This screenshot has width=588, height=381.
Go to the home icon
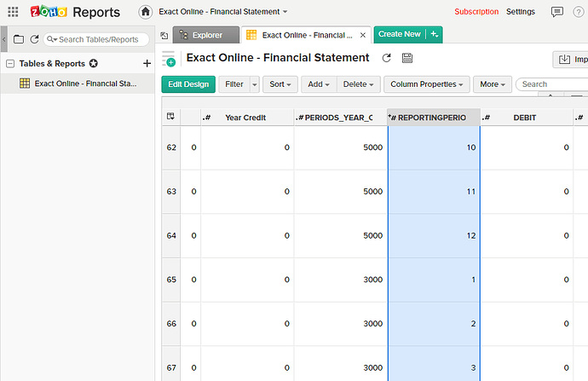pyautogui.click(x=145, y=12)
